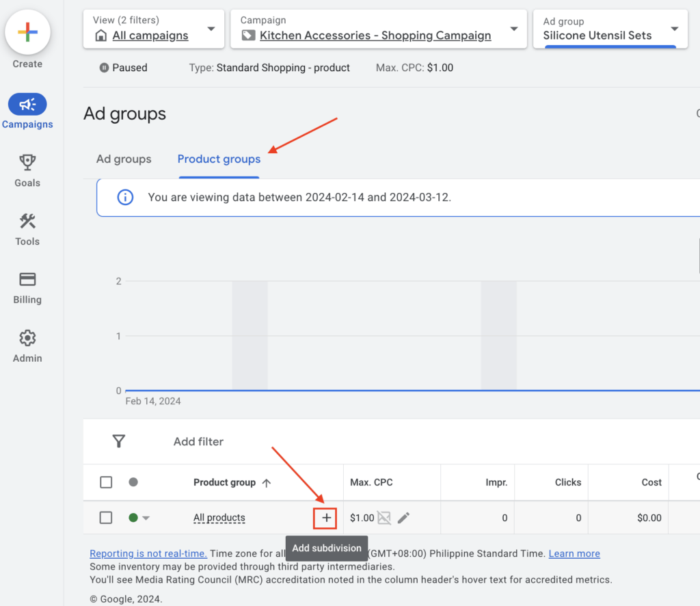This screenshot has height=606, width=700.
Task: Click the paused status icon
Action: click(104, 68)
